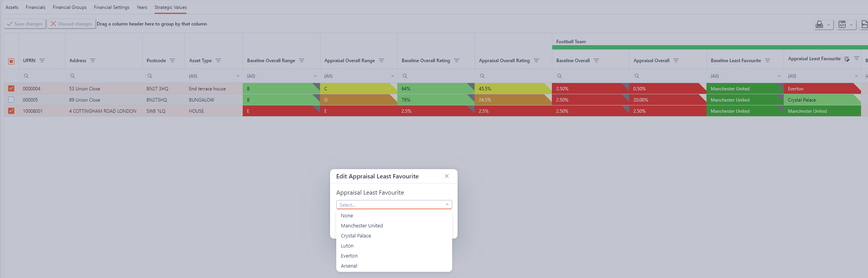Click the code export icon in the toolbar
The width and height of the screenshot is (868, 278).
click(x=842, y=24)
